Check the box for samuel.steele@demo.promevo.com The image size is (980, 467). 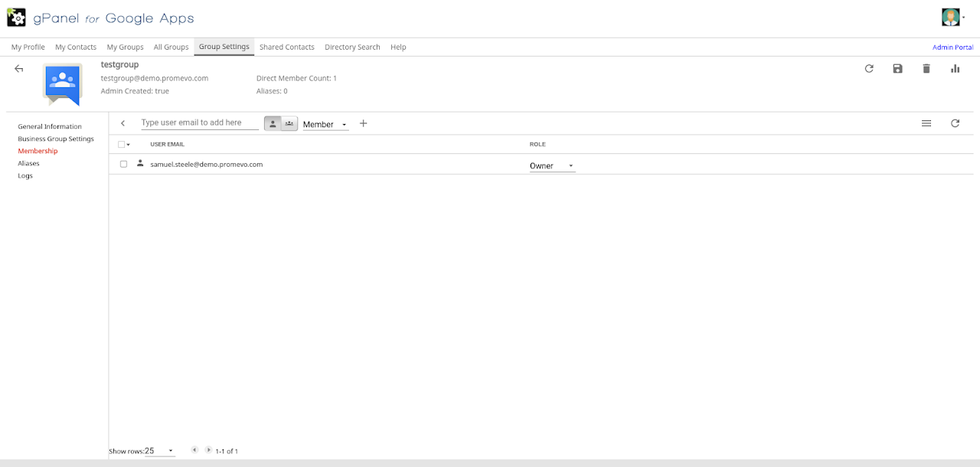[123, 164]
